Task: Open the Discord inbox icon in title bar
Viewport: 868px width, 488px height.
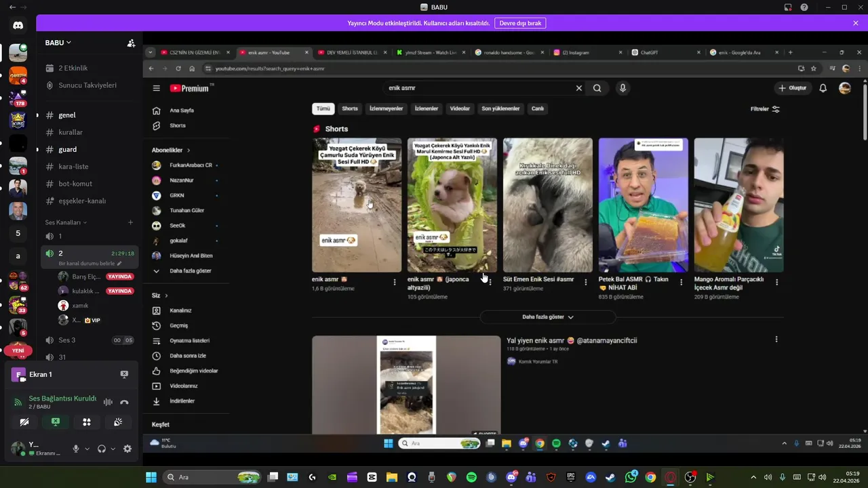Action: pos(788,7)
